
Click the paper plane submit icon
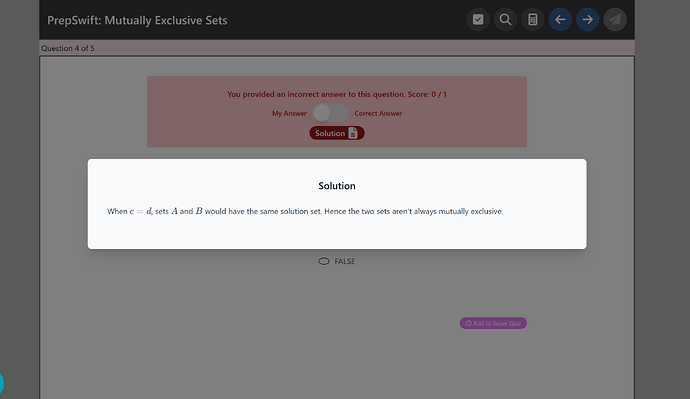click(x=615, y=20)
